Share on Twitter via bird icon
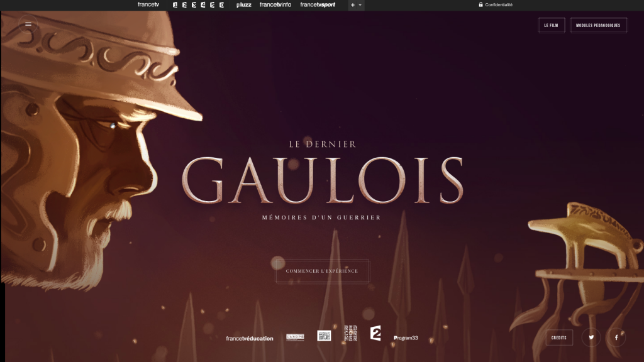Screen dimensions: 644x362 click(591, 337)
